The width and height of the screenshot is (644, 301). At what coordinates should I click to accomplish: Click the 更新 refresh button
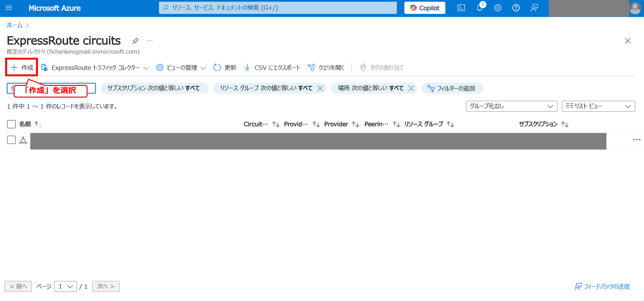(225, 67)
